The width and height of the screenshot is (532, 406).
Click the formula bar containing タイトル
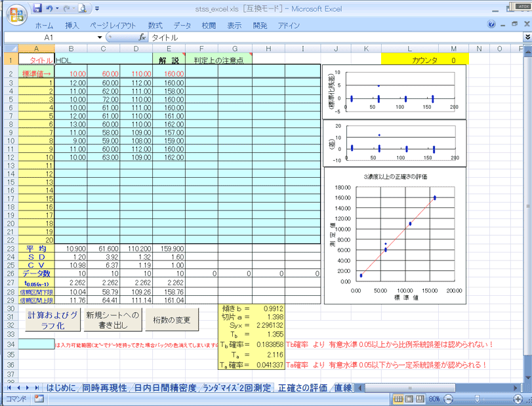(336, 37)
